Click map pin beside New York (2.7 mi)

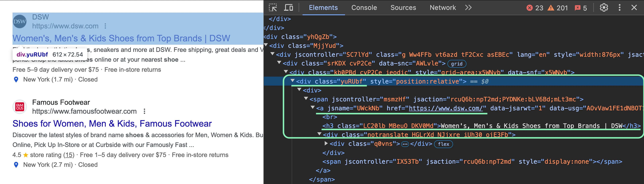pos(16,165)
